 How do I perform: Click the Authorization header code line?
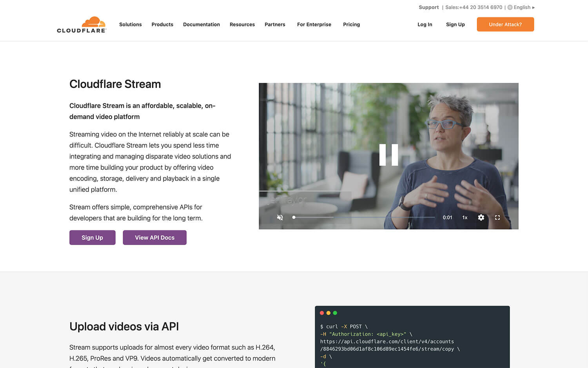click(366, 334)
